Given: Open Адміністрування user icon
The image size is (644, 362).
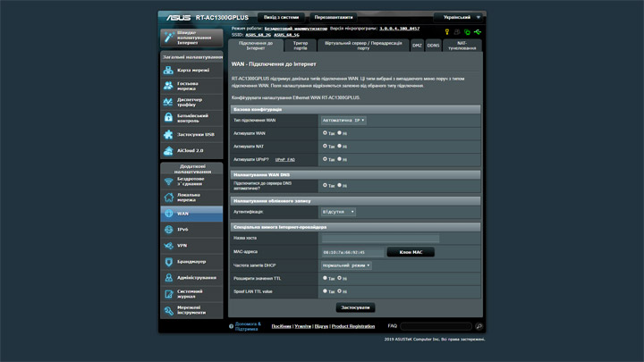Looking at the screenshot, I should point(168,278).
